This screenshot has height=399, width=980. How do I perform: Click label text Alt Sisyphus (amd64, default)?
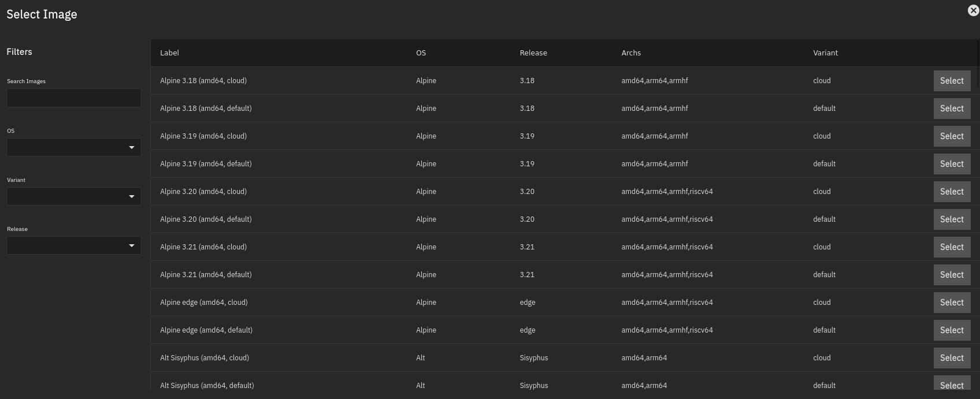[x=207, y=386]
